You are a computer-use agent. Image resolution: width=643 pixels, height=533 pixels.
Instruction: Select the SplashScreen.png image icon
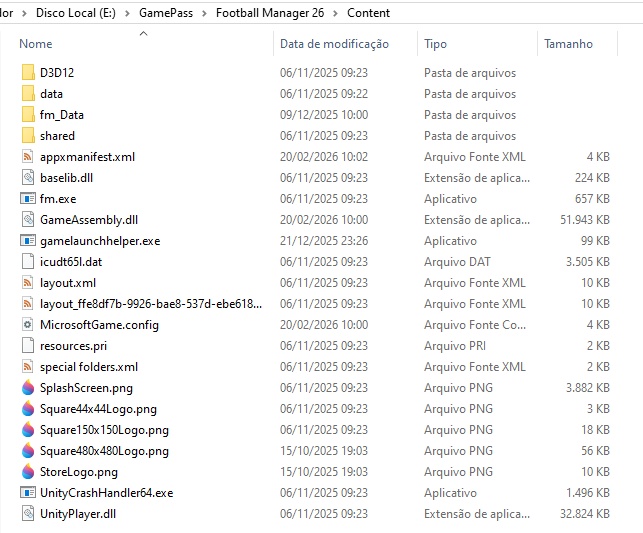(28, 387)
